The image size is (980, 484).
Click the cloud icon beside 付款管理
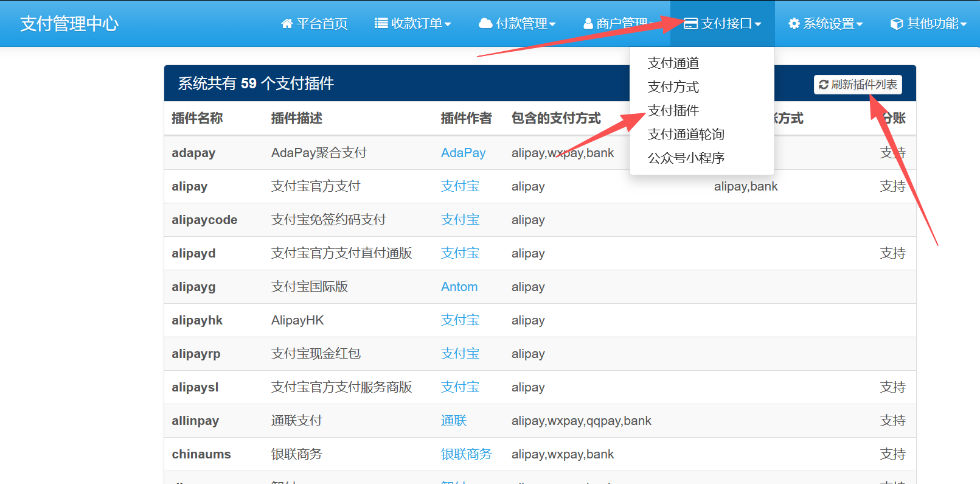point(485,24)
